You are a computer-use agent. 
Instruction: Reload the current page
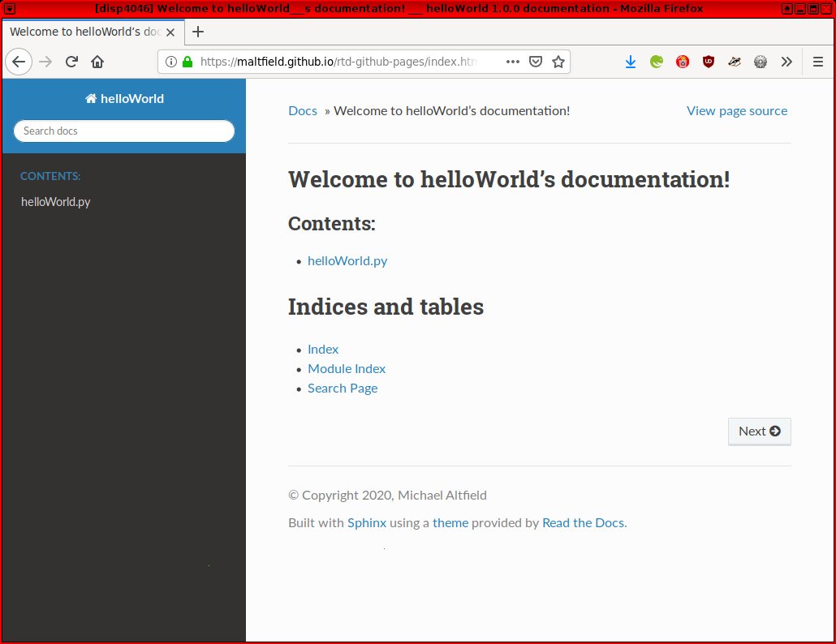(71, 62)
